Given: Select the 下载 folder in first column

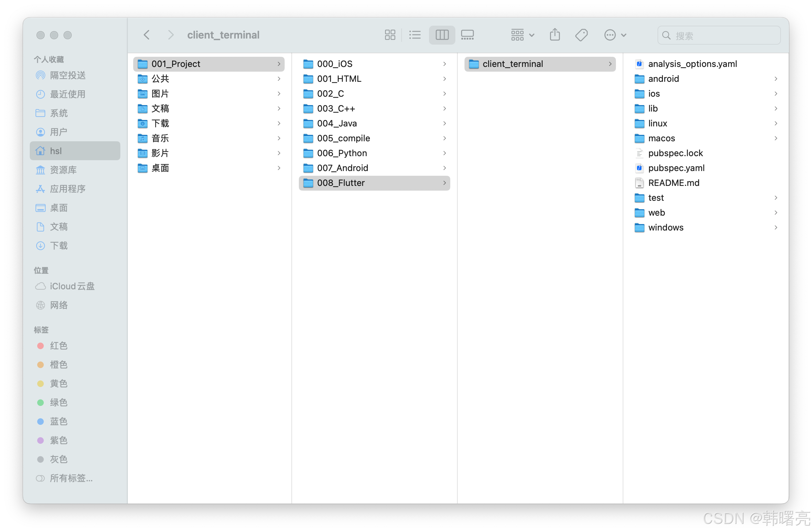Looking at the screenshot, I should point(209,123).
